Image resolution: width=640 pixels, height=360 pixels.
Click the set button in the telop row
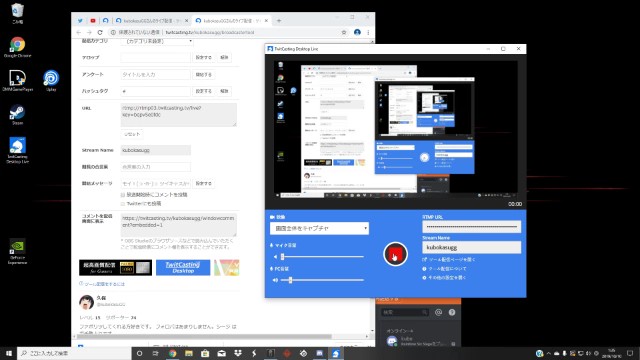203,58
